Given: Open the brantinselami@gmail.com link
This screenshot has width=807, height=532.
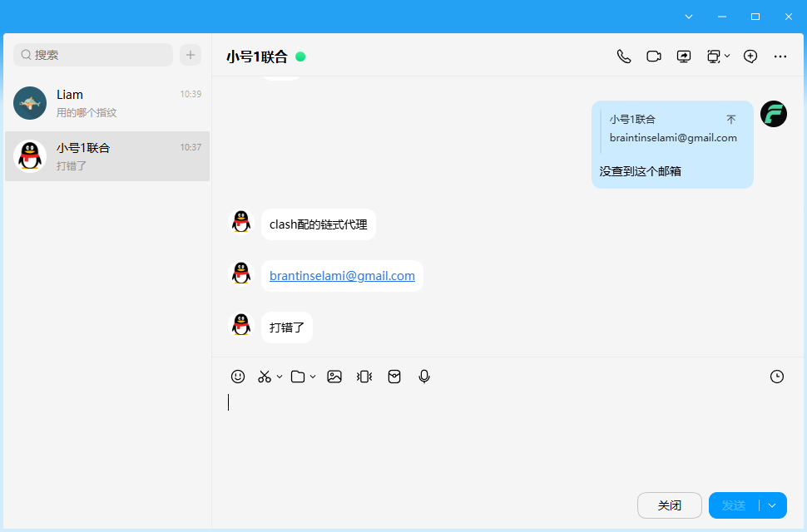Looking at the screenshot, I should click(x=342, y=276).
